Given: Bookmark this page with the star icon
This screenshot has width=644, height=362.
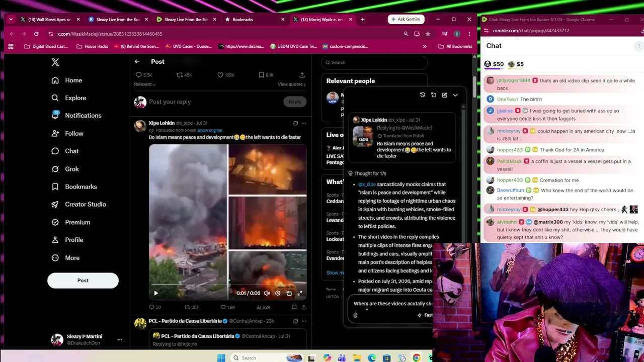Looking at the screenshot, I should click(428, 34).
